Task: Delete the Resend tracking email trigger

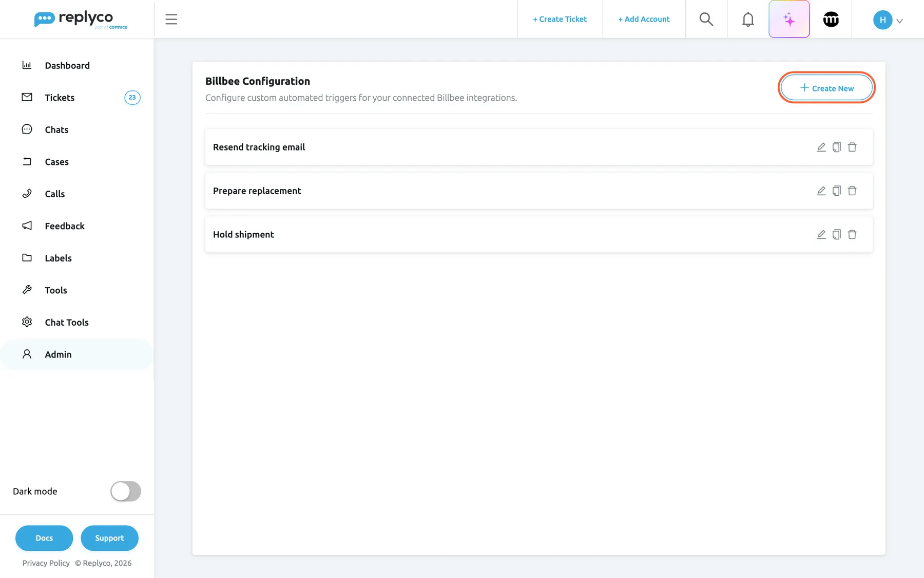Action: (852, 147)
